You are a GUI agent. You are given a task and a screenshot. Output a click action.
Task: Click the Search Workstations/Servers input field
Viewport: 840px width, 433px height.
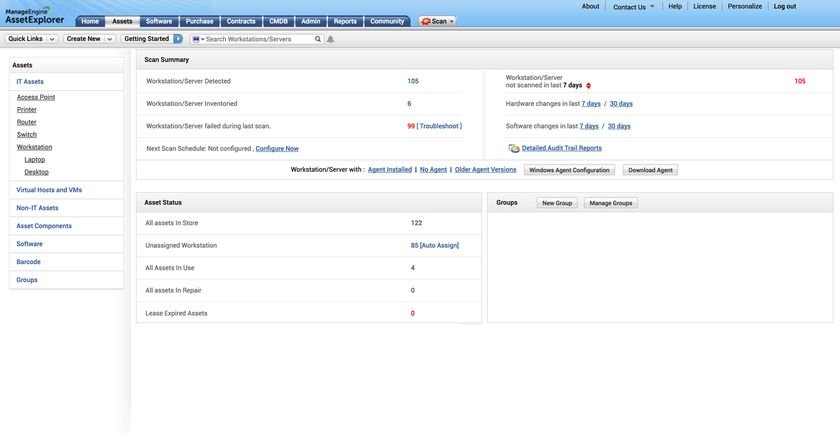[259, 39]
